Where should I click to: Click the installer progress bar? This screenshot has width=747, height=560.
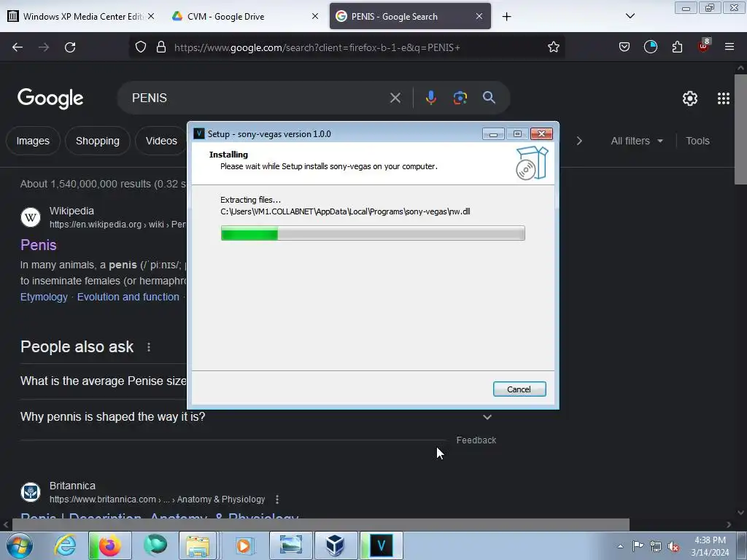point(373,233)
